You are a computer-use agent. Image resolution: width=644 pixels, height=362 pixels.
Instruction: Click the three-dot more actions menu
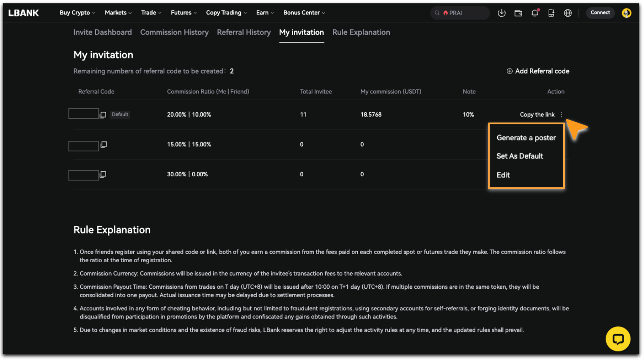tap(561, 115)
